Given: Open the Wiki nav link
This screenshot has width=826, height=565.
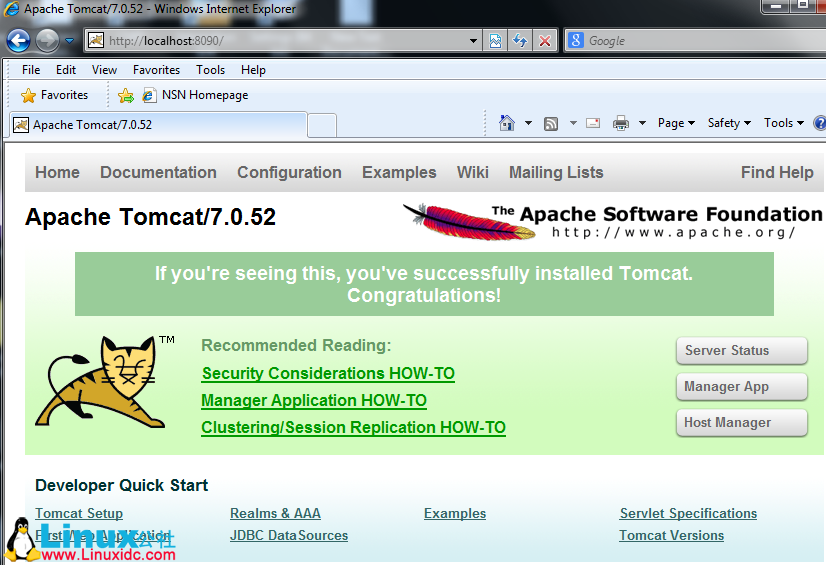Looking at the screenshot, I should coord(473,172).
